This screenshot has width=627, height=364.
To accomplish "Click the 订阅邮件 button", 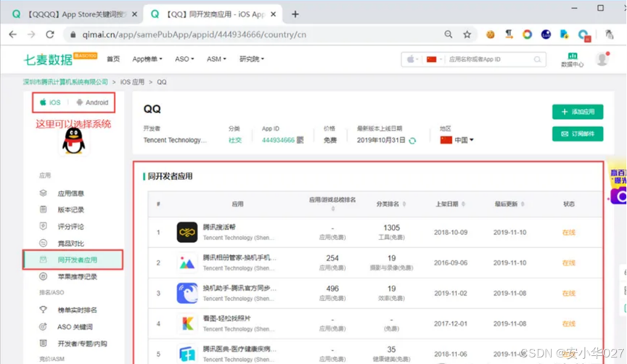I will (x=578, y=134).
